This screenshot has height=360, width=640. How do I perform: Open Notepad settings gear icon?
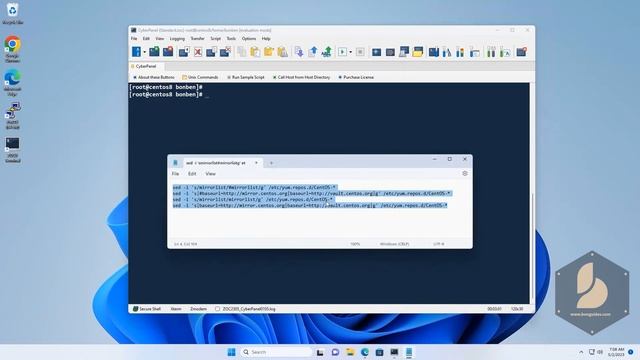[464, 173]
